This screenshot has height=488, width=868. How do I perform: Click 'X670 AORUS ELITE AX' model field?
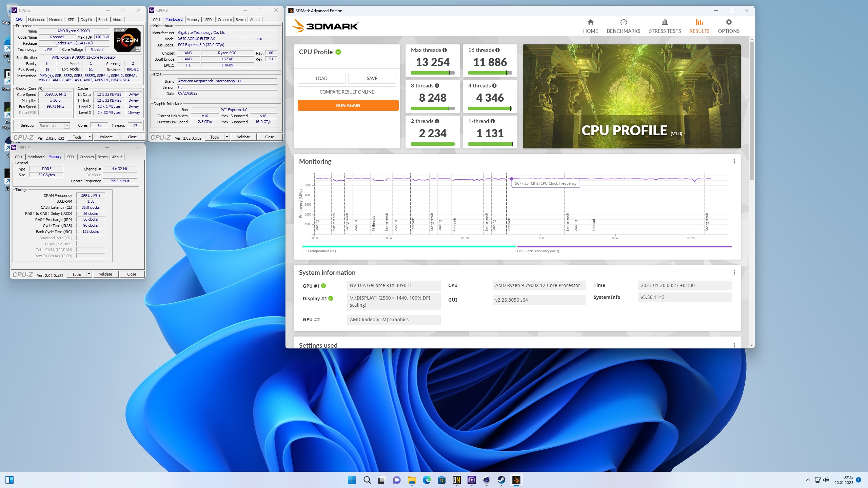(209, 39)
